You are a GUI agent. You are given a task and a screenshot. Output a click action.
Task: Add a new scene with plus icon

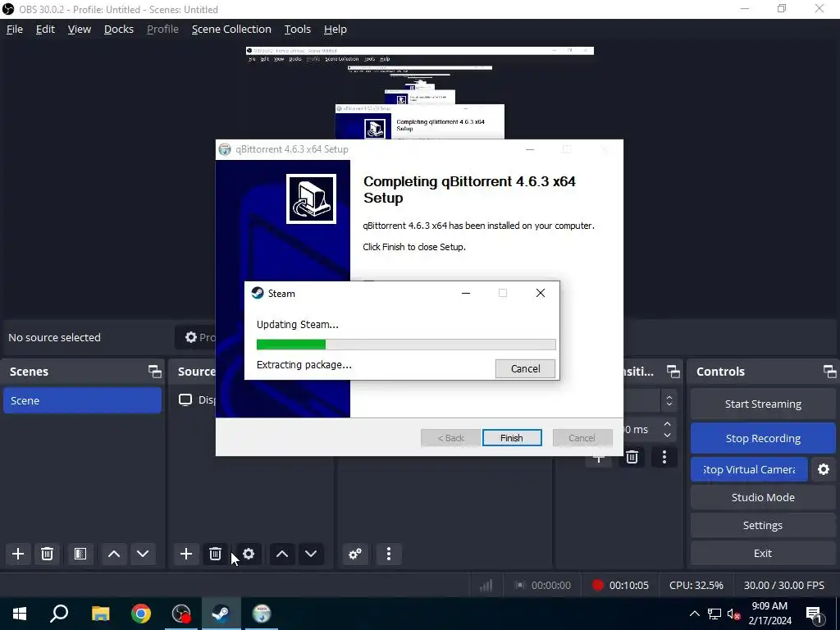(x=18, y=554)
